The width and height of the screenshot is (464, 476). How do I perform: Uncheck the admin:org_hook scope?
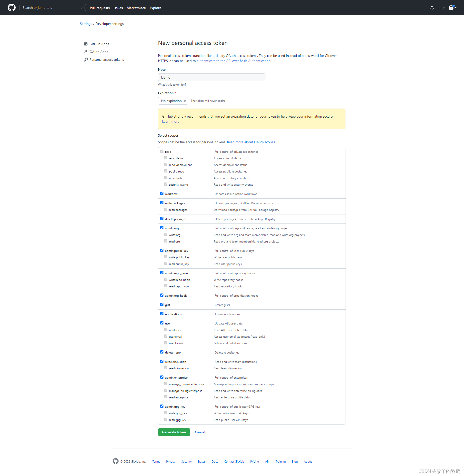(162, 295)
